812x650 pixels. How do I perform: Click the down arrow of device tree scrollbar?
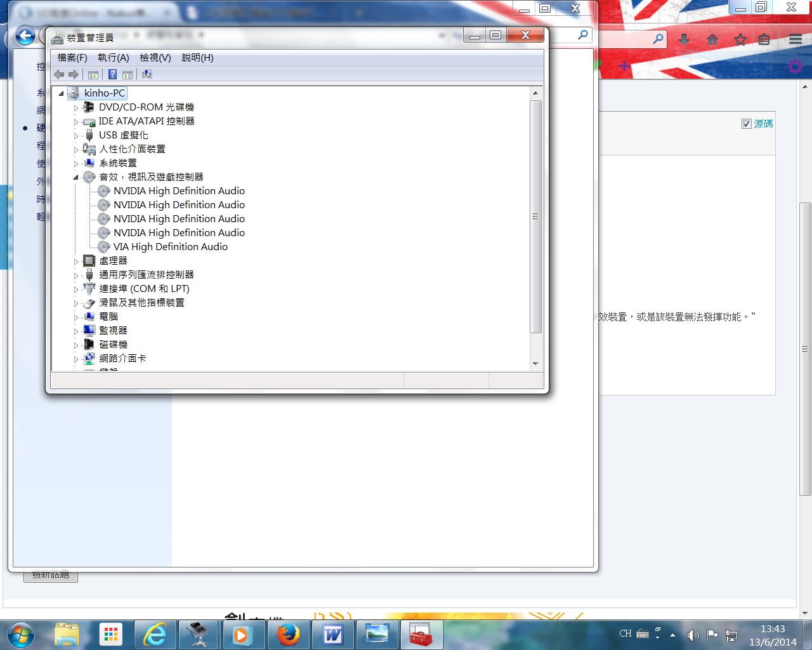point(535,364)
